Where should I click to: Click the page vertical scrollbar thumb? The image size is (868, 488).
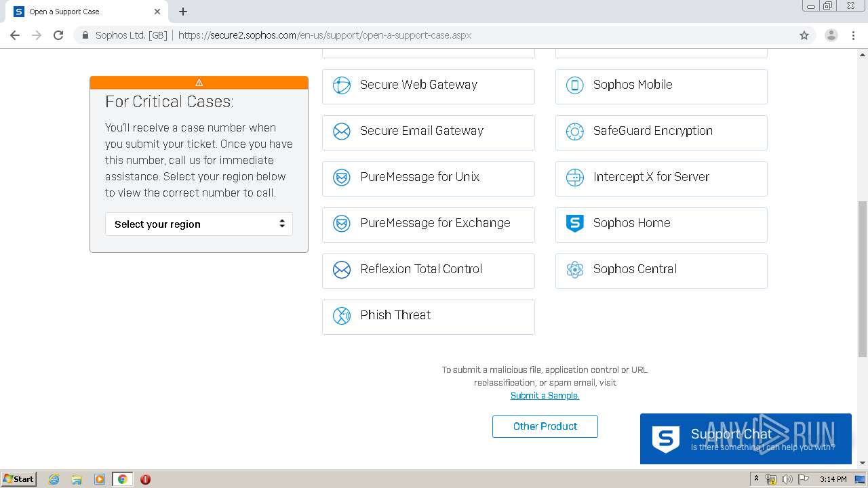click(863, 279)
